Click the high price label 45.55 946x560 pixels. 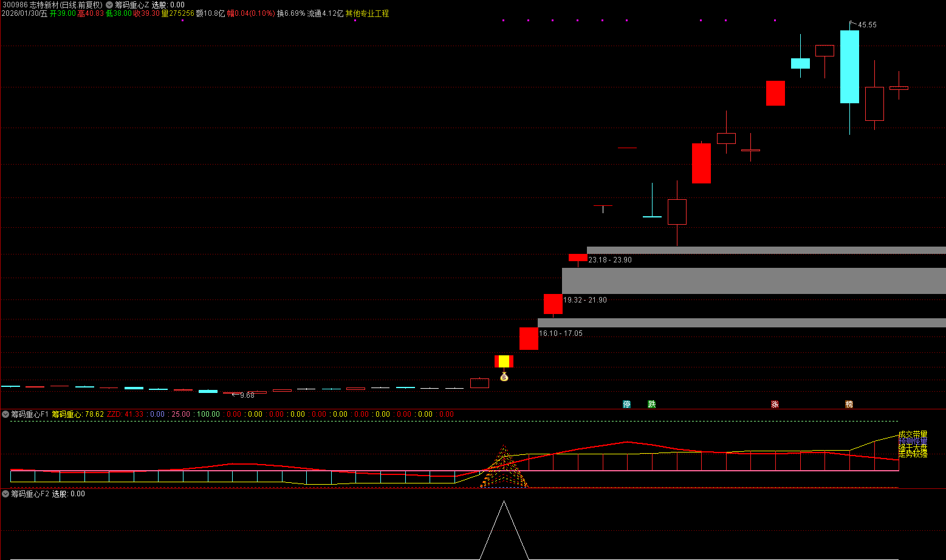coord(867,25)
